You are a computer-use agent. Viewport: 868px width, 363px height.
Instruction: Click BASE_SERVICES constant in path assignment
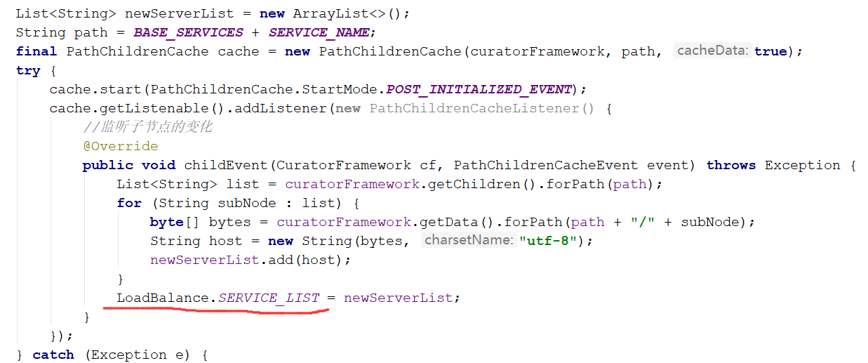(189, 32)
